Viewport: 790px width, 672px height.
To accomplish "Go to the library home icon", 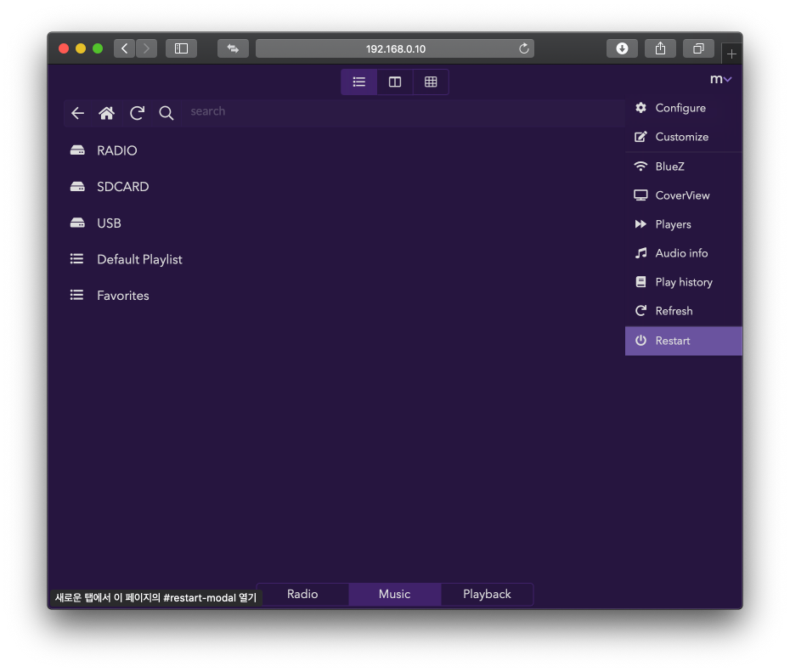I will (106, 113).
